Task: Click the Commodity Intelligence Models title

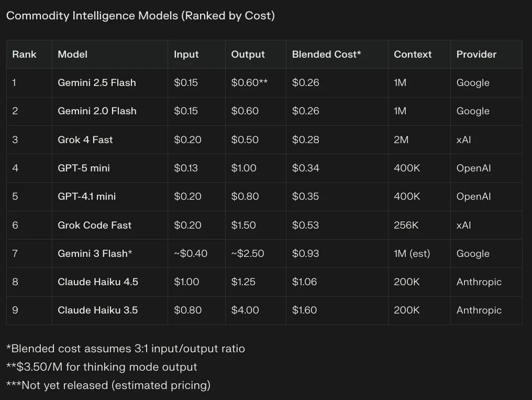Action: 140,16
